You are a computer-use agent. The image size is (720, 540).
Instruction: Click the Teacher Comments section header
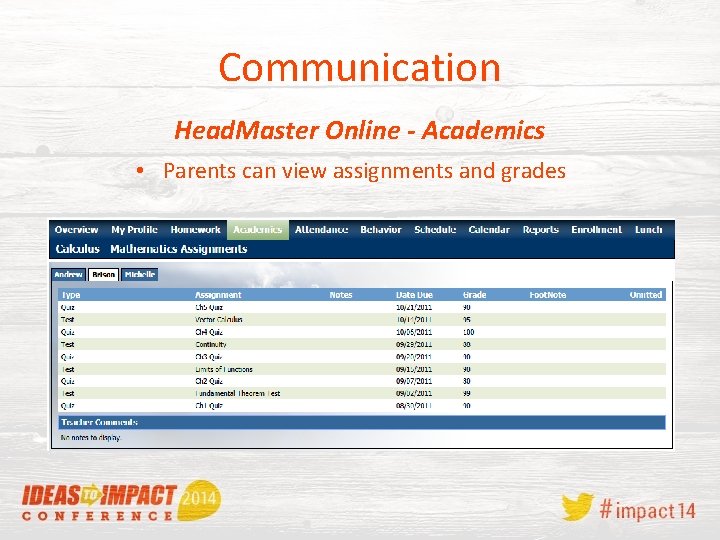tap(362, 422)
